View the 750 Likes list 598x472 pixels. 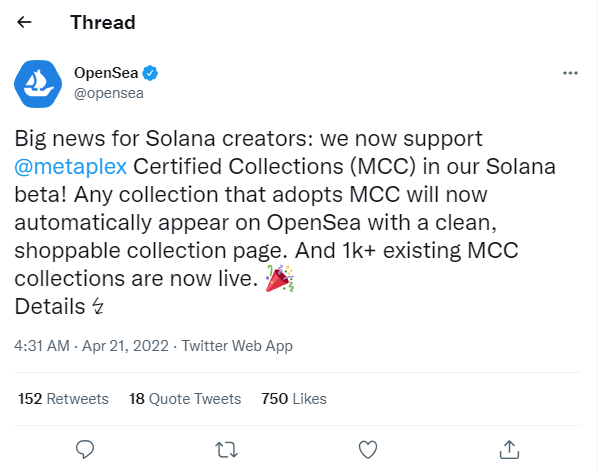294,399
